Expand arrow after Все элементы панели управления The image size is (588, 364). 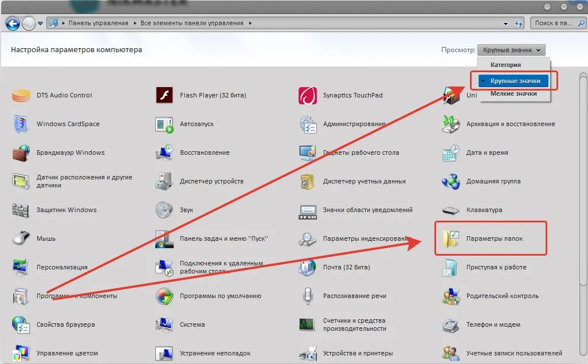tap(250, 24)
